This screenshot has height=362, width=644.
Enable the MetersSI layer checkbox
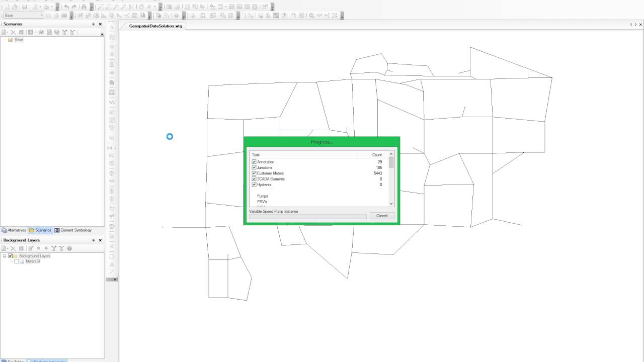click(x=17, y=261)
